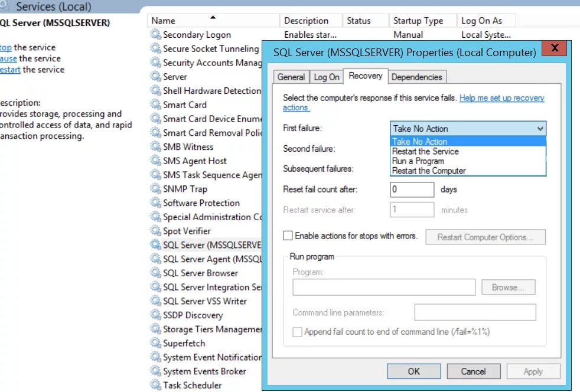The width and height of the screenshot is (580, 392).
Task: Click Stop the service link
Action: pyautogui.click(x=5, y=47)
